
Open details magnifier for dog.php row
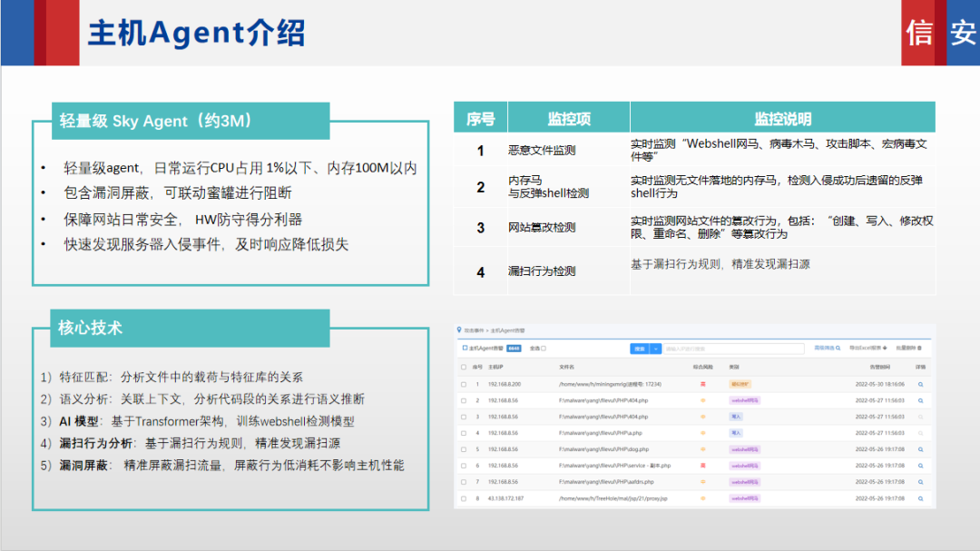click(x=920, y=448)
